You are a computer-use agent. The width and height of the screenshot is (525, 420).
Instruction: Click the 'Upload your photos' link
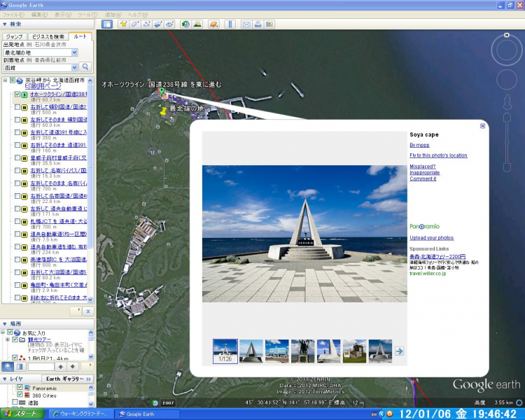click(x=432, y=238)
